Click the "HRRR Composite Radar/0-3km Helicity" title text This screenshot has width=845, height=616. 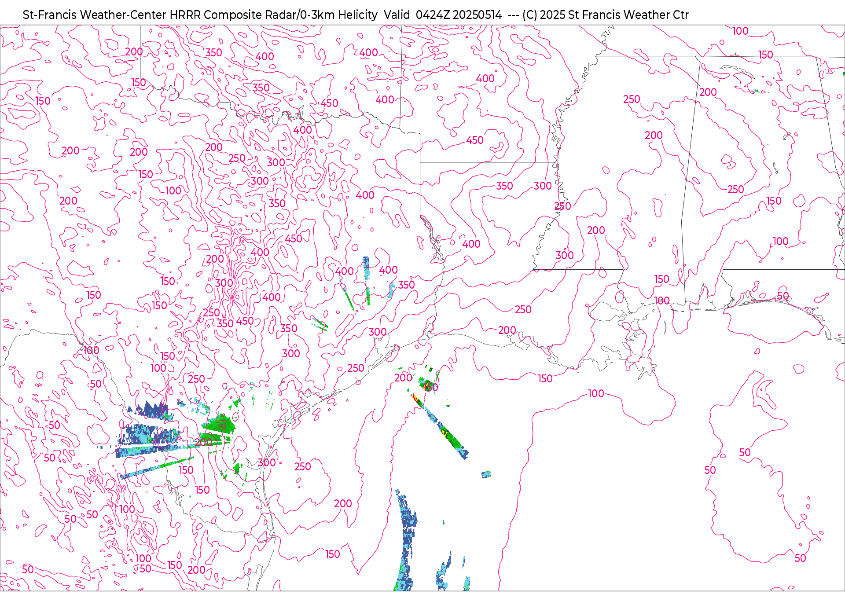273,15
